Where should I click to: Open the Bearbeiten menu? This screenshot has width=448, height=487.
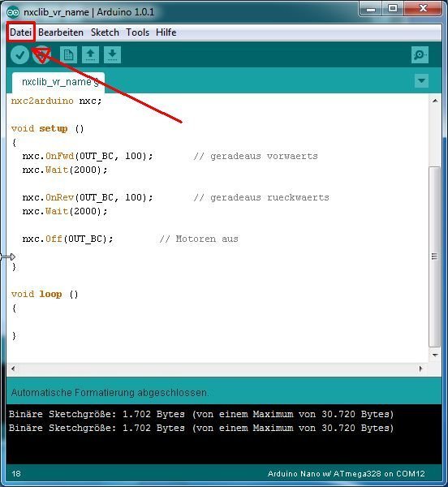[61, 32]
